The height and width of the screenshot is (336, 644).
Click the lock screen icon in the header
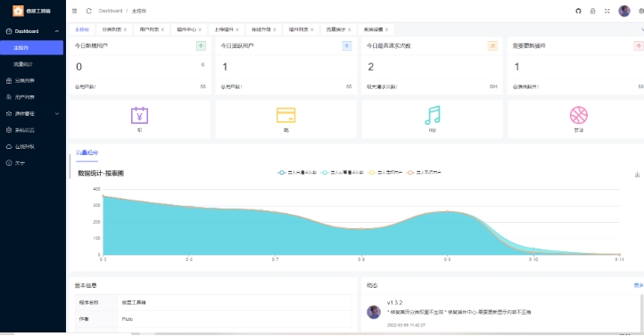(x=592, y=11)
